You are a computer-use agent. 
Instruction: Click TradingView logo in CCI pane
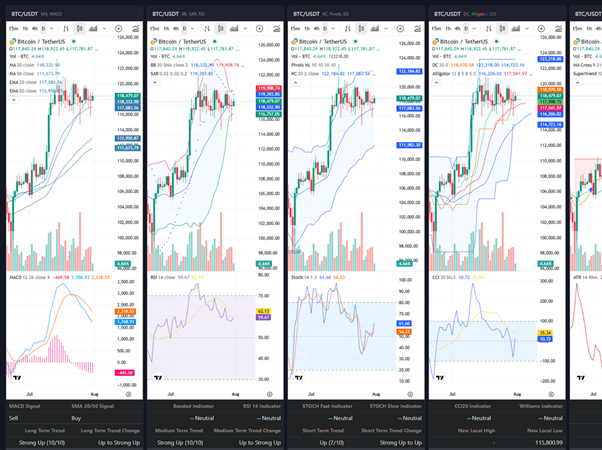pos(440,378)
